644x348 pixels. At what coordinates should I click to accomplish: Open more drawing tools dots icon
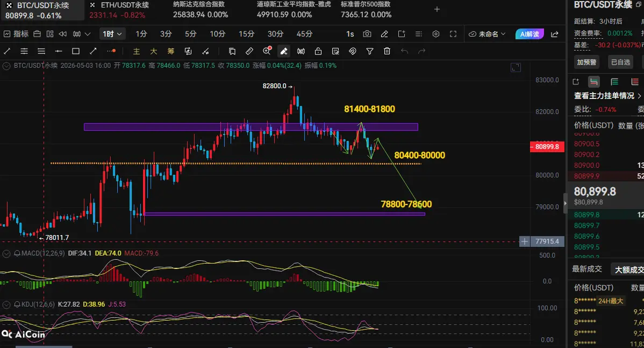[x=111, y=51]
